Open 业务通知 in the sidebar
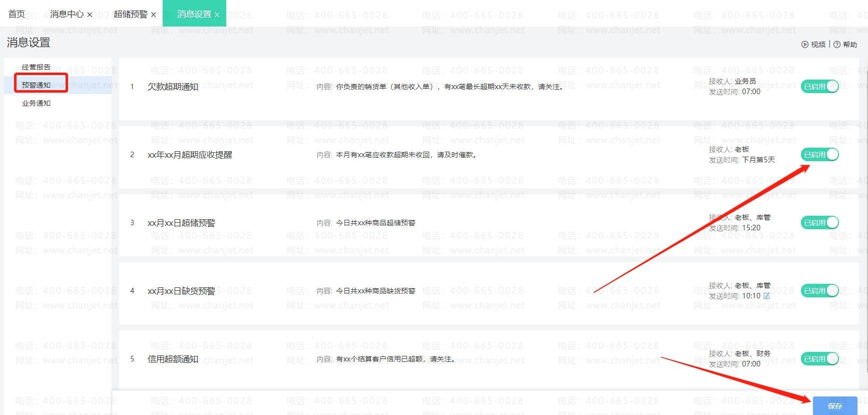Screen dimensions: 868x415 coord(36,103)
